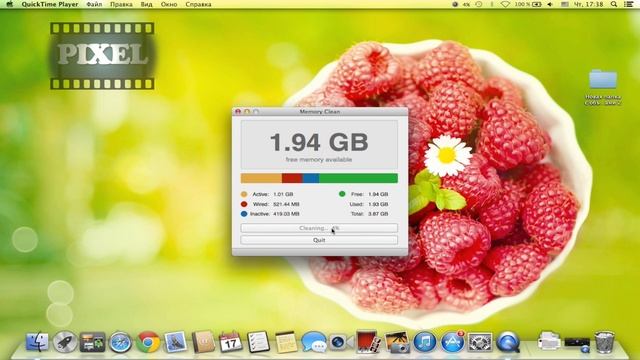Screen dimensions: 640x360
Task: Open Mission Control in the dock
Action: pos(92,342)
